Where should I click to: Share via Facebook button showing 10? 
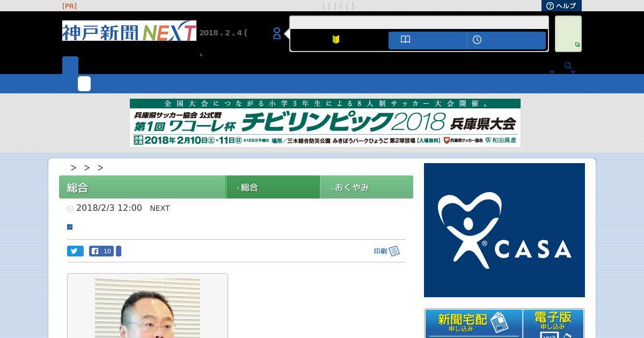click(x=101, y=251)
